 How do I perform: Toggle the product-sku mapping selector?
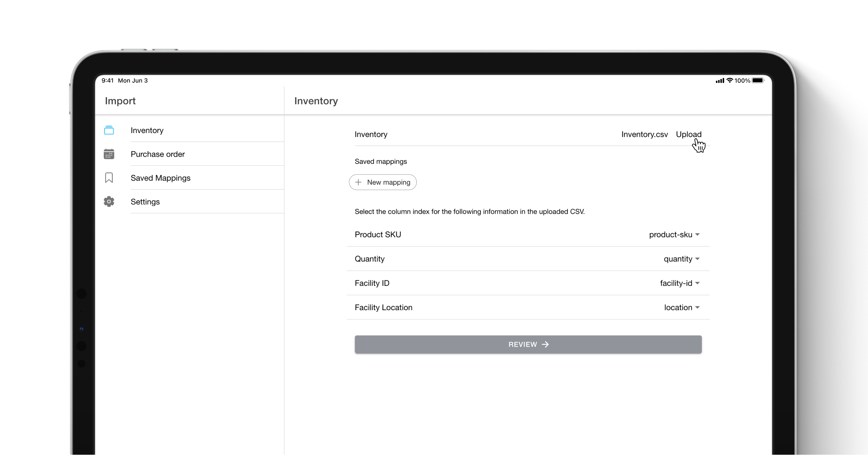tap(675, 235)
